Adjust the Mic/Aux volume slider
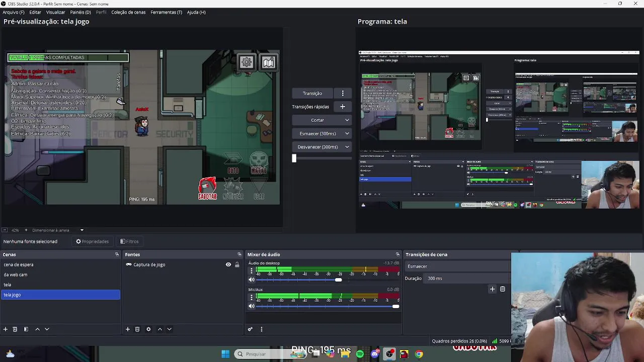Screen dimensions: 644x362 coord(396,306)
